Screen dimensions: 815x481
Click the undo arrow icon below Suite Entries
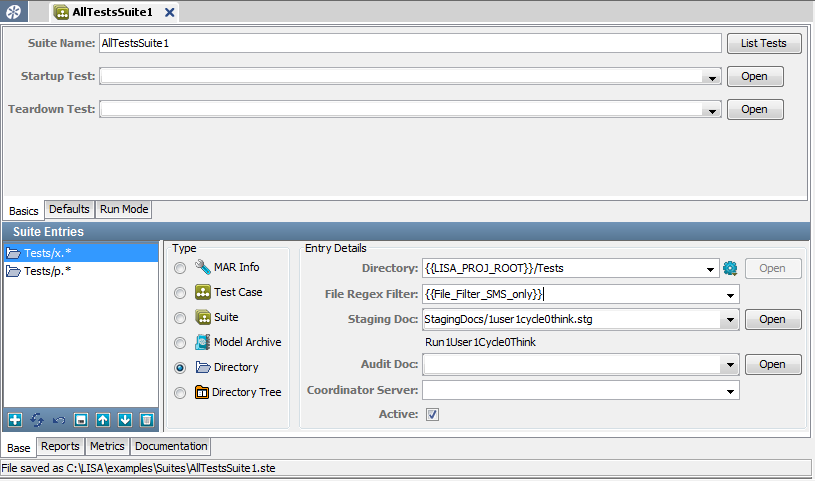(x=59, y=420)
